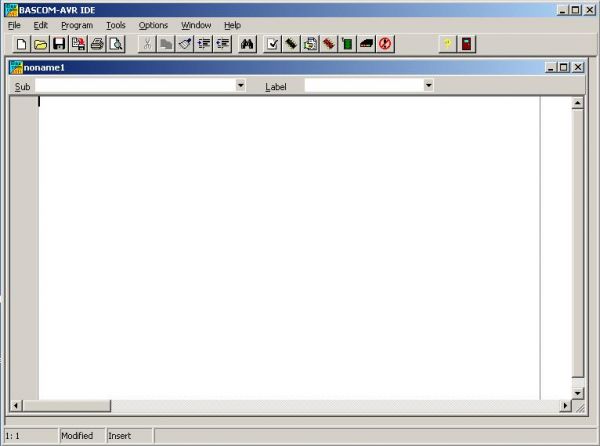
Task: Click the Open file folder icon
Action: click(41, 44)
